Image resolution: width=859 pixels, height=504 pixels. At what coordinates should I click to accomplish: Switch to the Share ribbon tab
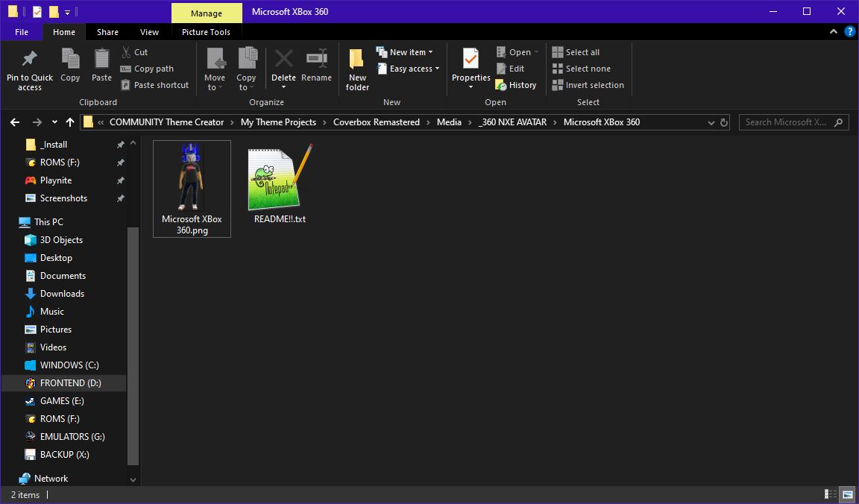107,32
